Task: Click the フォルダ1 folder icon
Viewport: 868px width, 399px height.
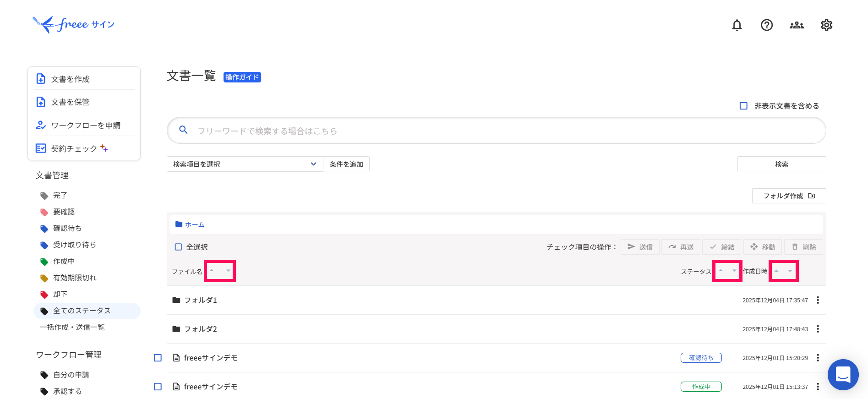Action: pyautogui.click(x=176, y=300)
